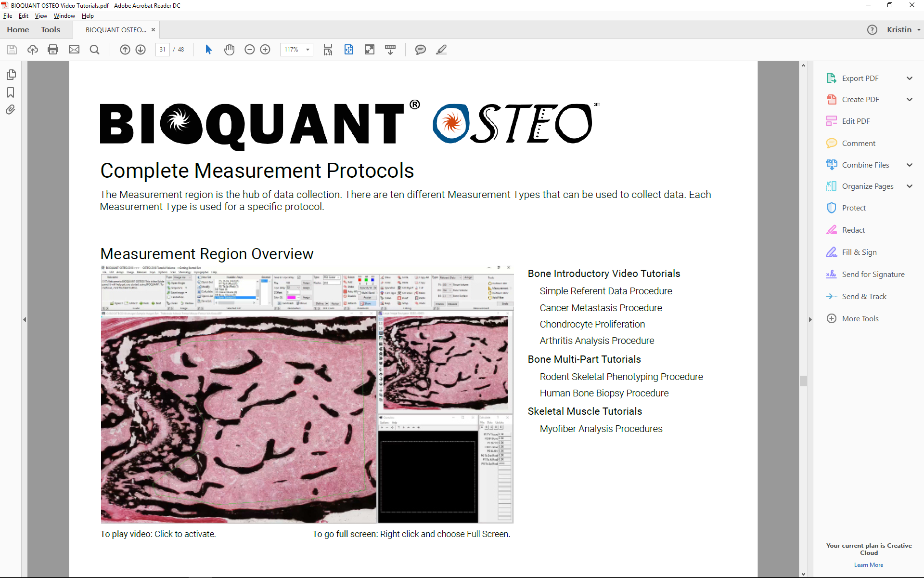Screen dimensions: 924x578
Task: Go to previous page arrow
Action: click(x=125, y=50)
